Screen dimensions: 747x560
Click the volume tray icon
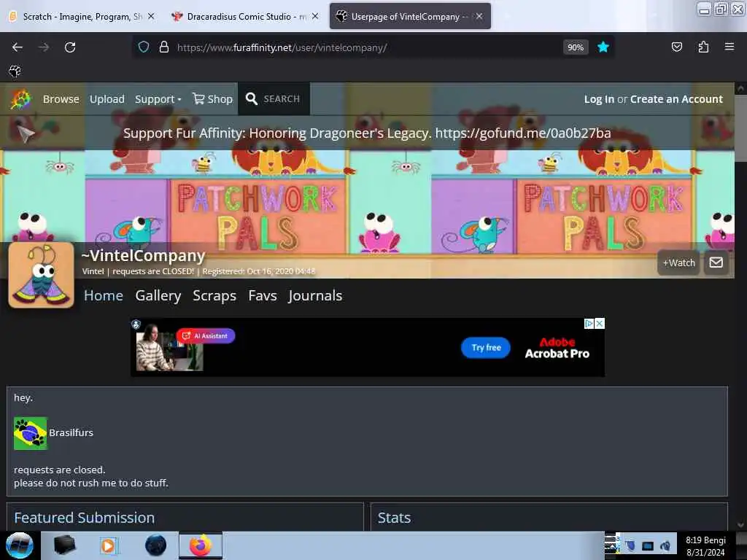tap(665, 545)
